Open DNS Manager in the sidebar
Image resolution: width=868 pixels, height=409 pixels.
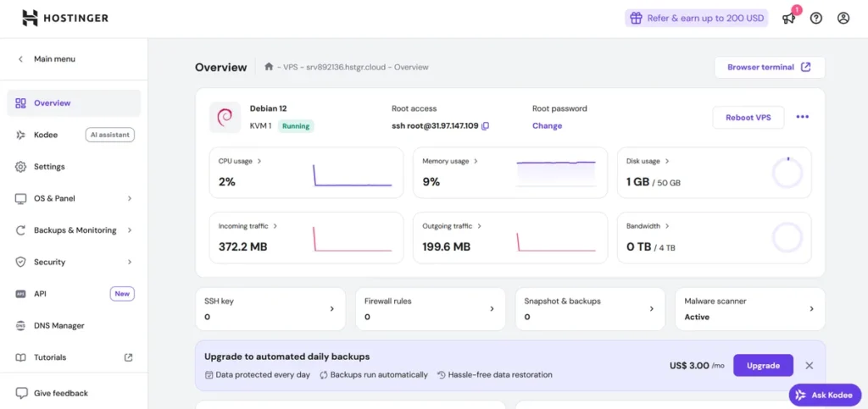coord(74,325)
